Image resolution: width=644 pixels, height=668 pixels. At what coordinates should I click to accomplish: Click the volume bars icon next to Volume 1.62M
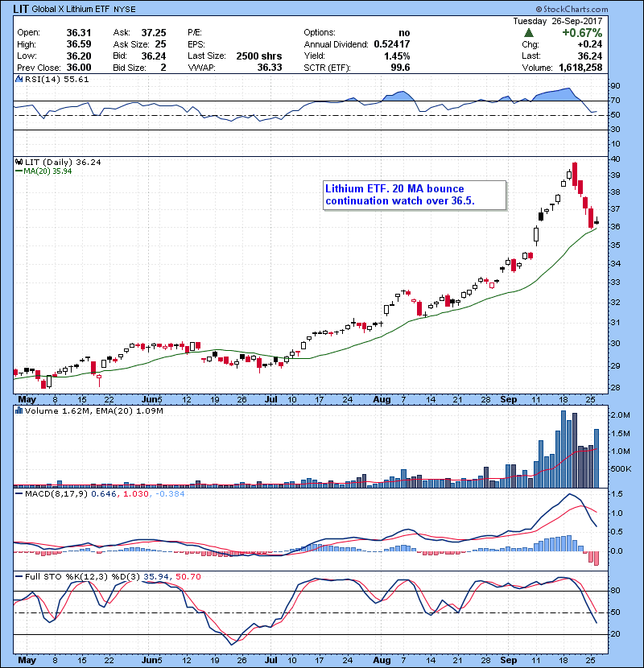(19, 411)
